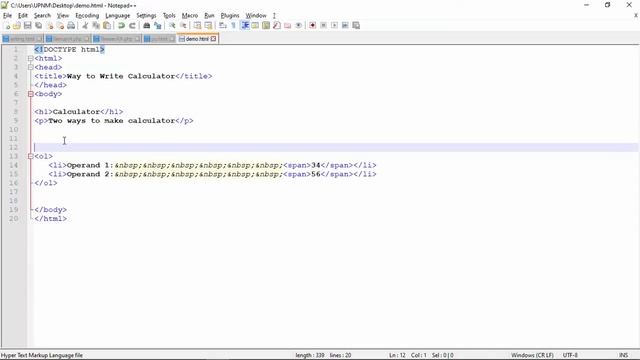Click the Open file toolbar icon
Screen dimensions: 640x360
[x=17, y=25]
